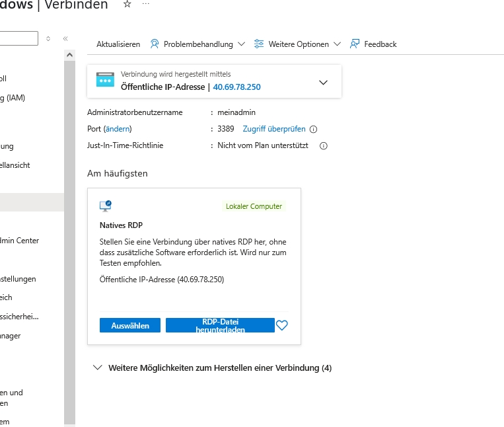Expand the Öffentliche IP-Adresse connection dropdown

323,83
